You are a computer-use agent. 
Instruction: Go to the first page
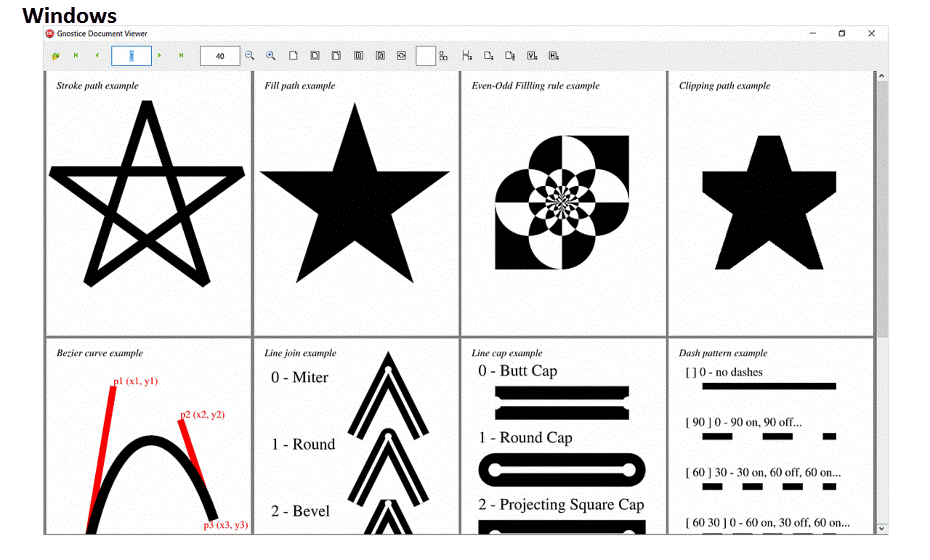(x=76, y=55)
